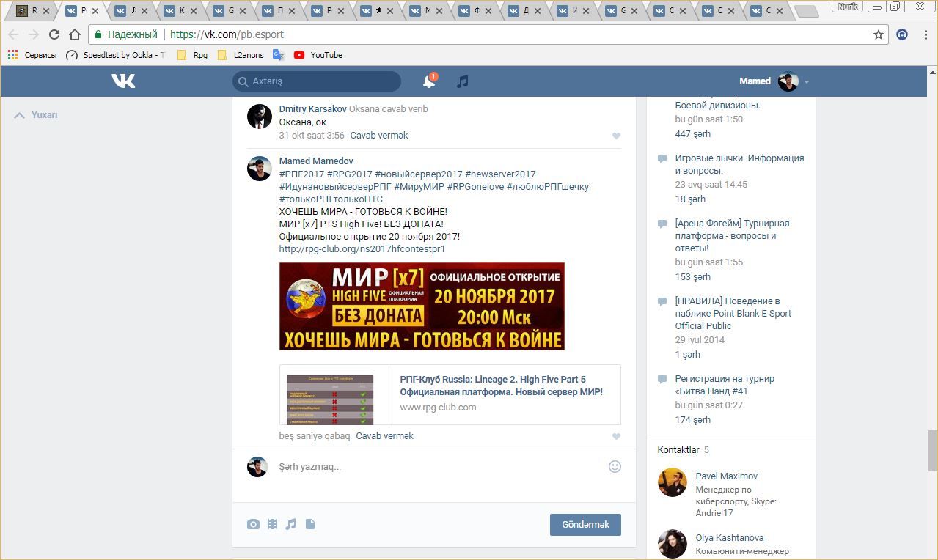Click browser forward arrow
The image size is (938, 560).
click(x=34, y=34)
